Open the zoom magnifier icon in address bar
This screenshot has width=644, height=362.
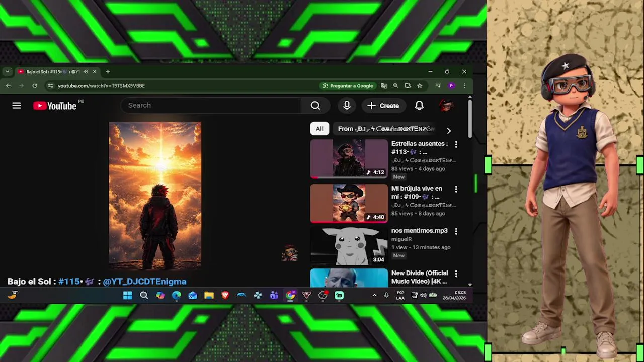396,86
